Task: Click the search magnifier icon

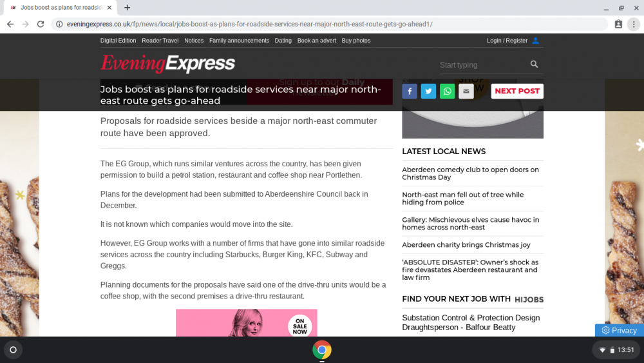Action: click(534, 64)
